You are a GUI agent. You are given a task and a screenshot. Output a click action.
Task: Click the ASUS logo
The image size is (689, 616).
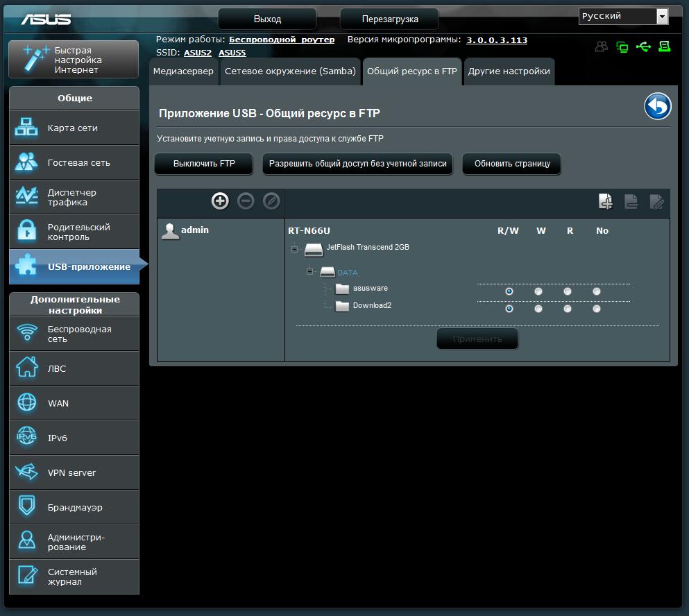tap(46, 19)
